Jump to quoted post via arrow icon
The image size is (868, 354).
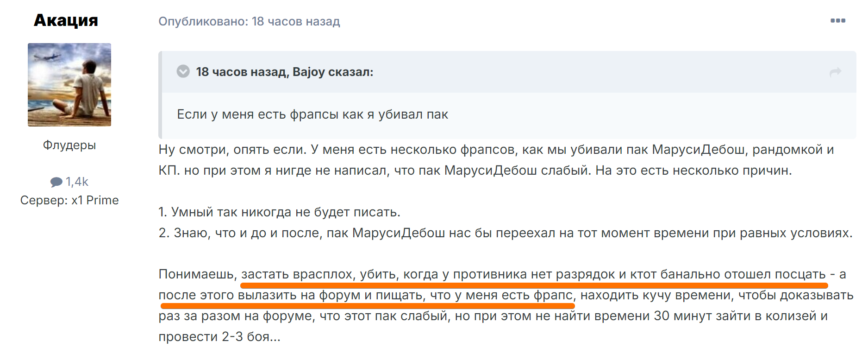[x=835, y=72]
